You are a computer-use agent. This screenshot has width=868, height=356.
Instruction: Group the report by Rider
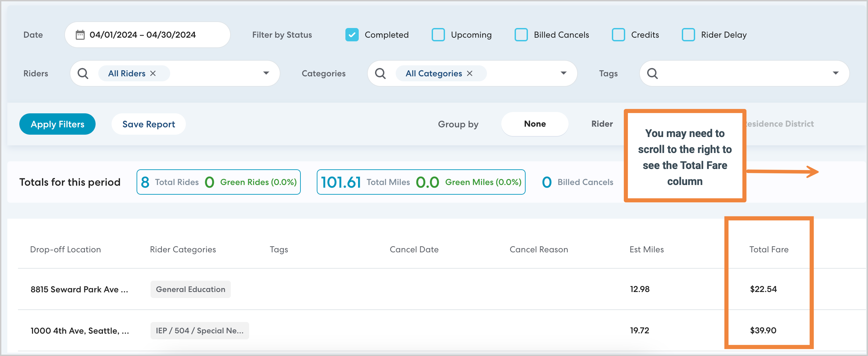[602, 124]
